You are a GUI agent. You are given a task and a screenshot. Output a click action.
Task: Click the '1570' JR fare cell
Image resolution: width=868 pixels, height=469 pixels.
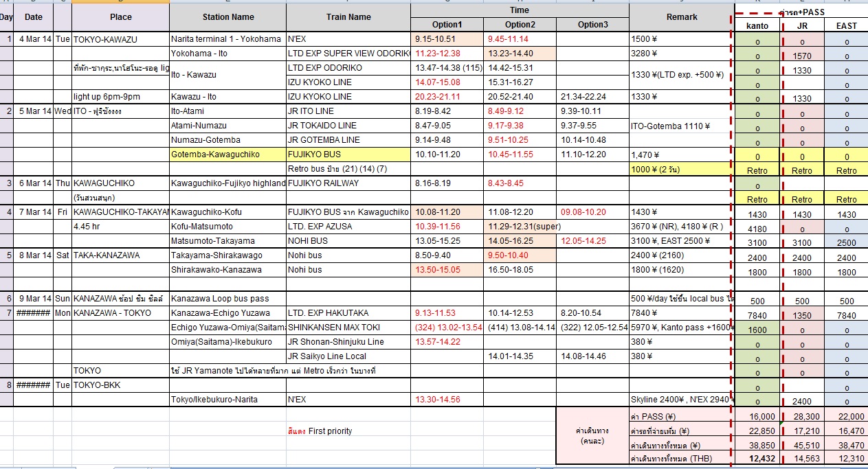coord(802,56)
